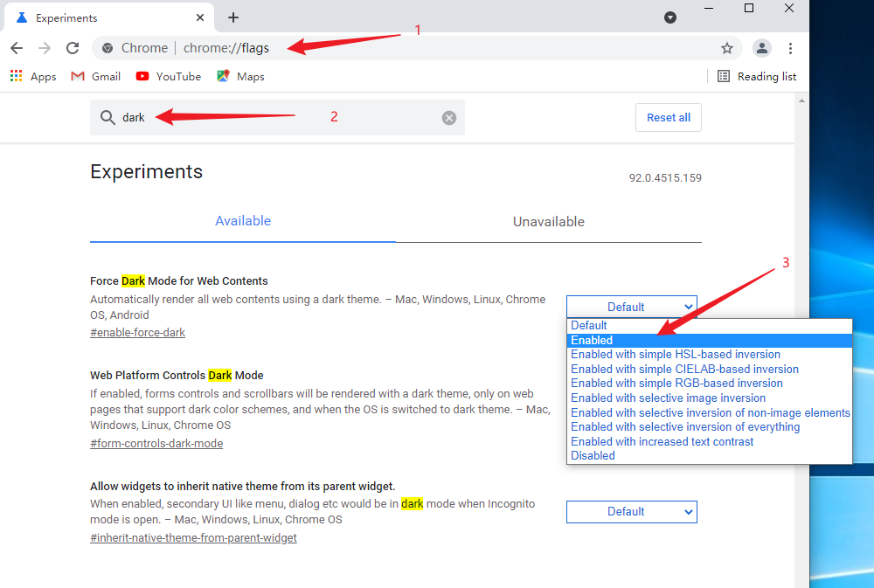Close the Experiments tab

pyautogui.click(x=200, y=17)
